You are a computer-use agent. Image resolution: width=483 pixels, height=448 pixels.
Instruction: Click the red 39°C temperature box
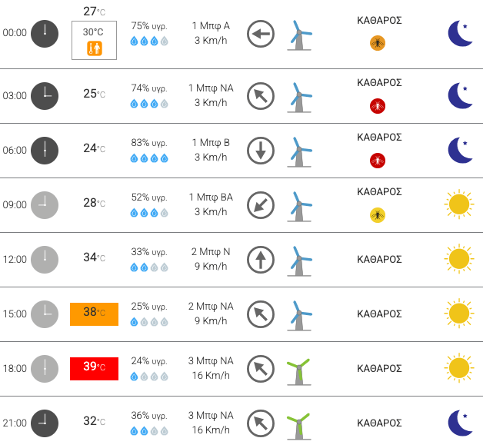[x=95, y=369]
